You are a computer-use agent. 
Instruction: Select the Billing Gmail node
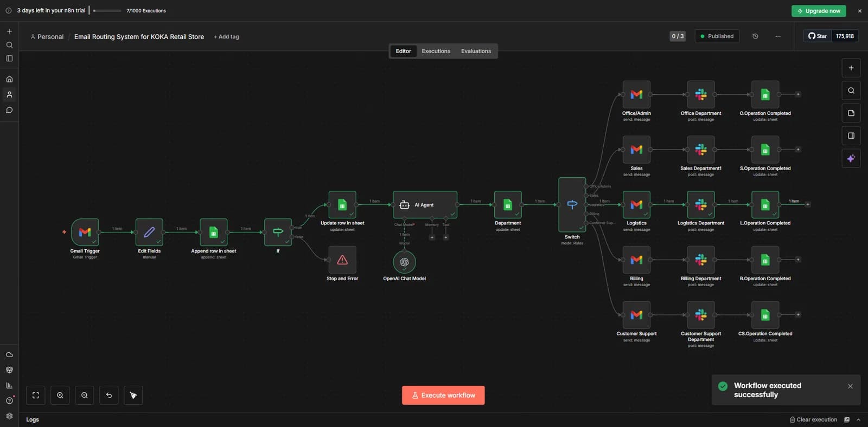[636, 260]
